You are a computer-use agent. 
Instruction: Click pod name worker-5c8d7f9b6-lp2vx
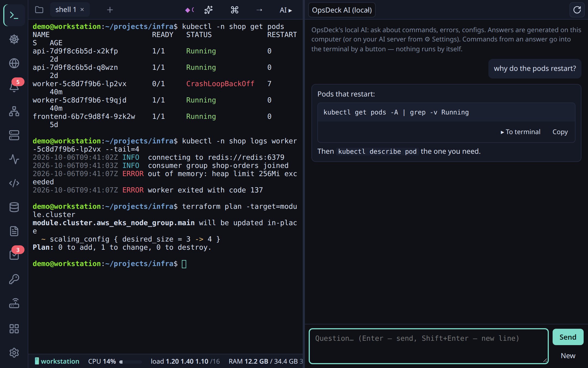[x=79, y=84]
